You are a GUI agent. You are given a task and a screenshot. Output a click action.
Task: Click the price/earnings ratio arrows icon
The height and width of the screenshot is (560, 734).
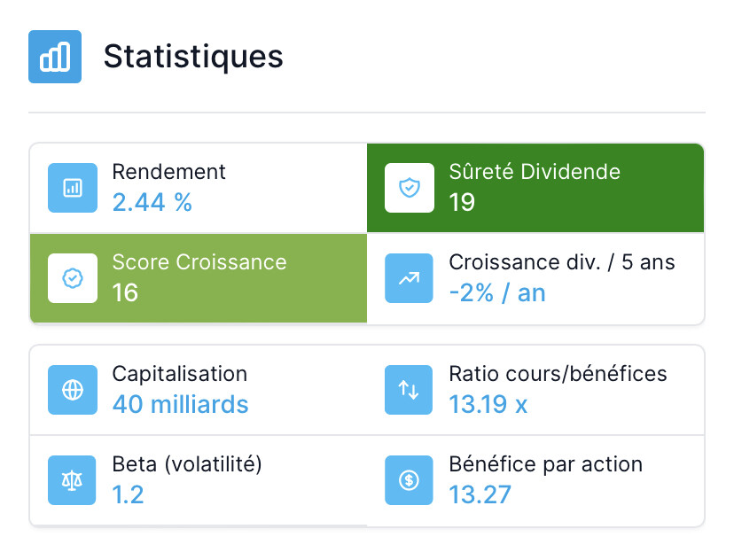pyautogui.click(x=410, y=390)
